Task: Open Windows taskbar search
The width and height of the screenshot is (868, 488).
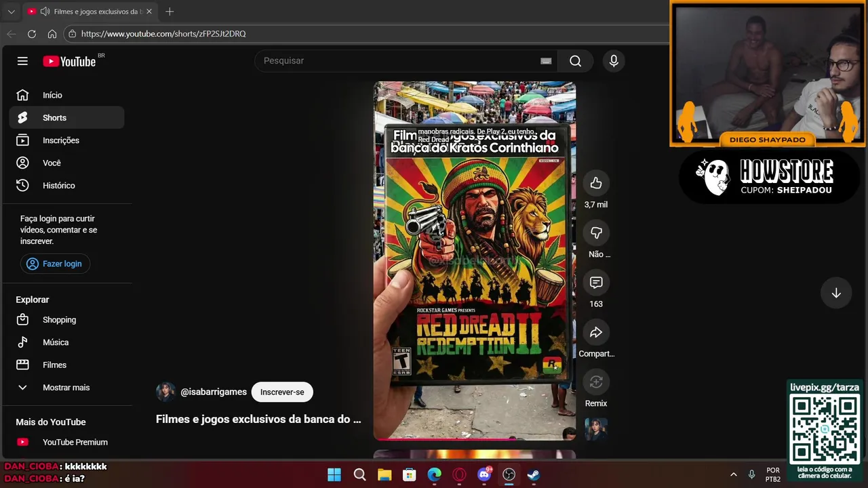Action: point(359,475)
